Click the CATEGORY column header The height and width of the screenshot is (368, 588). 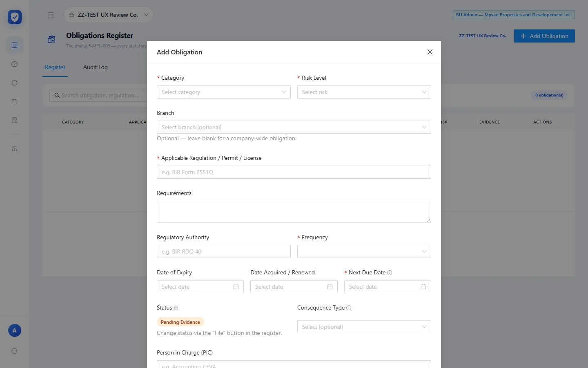[x=73, y=122]
